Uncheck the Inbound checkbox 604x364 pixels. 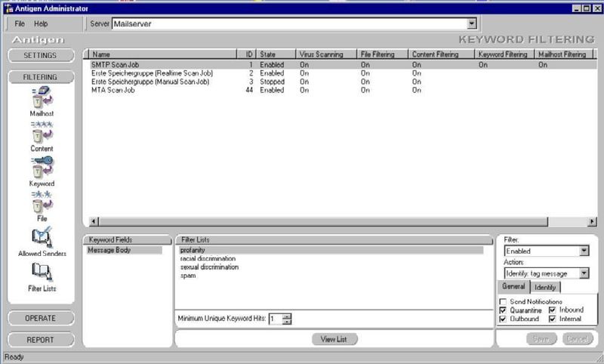[x=553, y=310]
